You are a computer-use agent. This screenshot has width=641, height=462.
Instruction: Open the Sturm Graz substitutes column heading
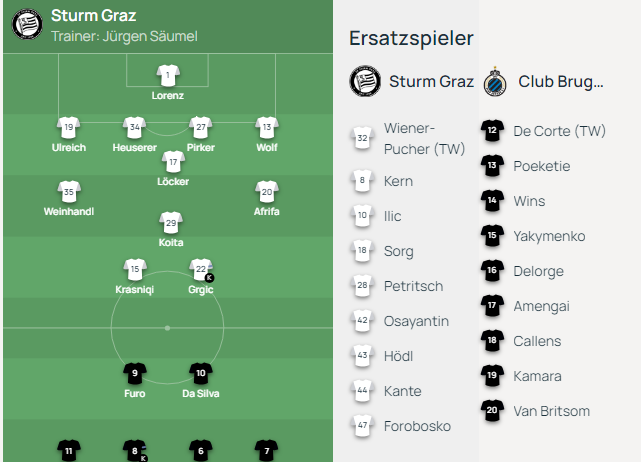point(431,81)
